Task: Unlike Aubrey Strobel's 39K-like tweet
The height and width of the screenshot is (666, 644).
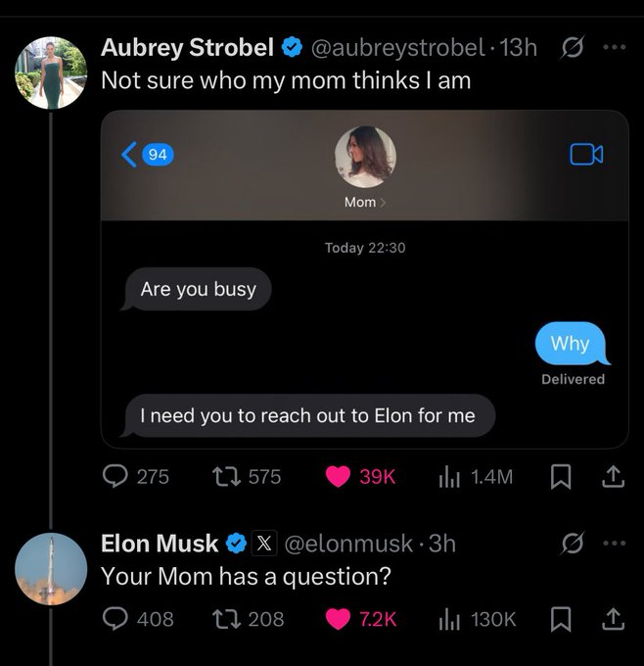Action: [338, 476]
